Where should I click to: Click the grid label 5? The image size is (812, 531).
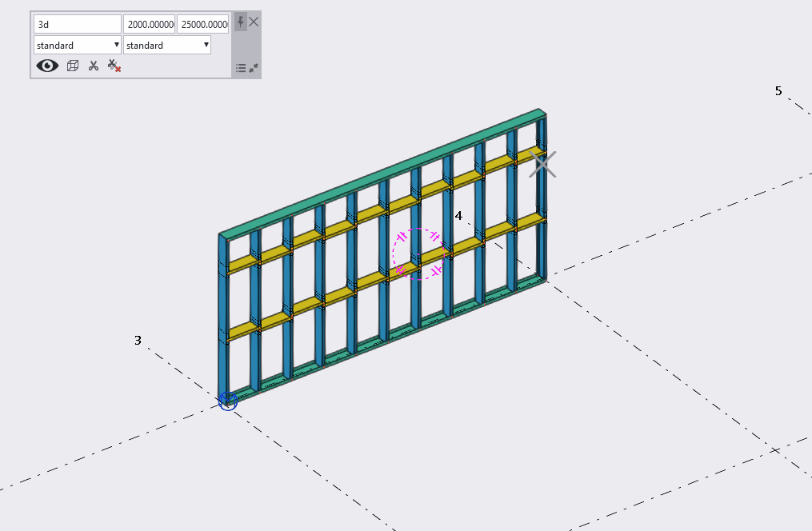pos(778,91)
